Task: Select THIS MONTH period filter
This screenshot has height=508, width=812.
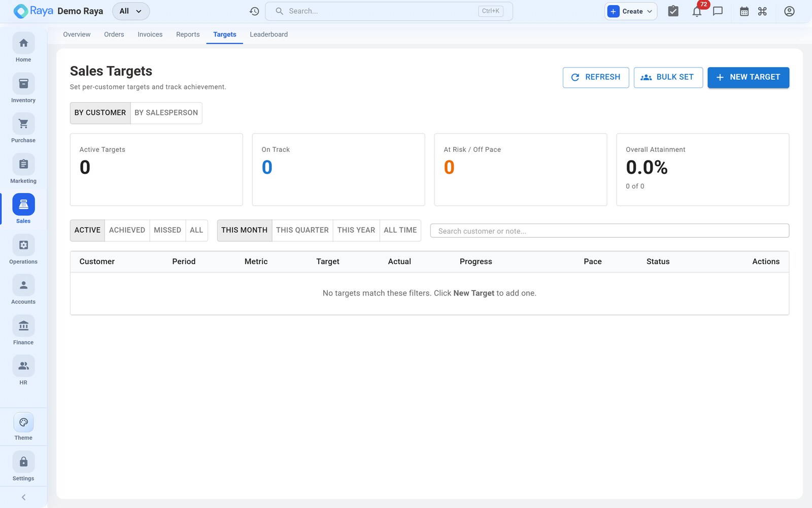Action: pos(245,230)
